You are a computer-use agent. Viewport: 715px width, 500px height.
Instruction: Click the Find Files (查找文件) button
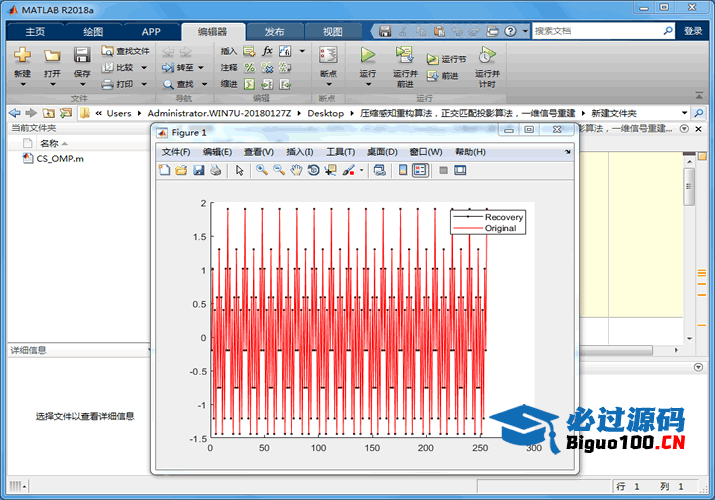126,51
